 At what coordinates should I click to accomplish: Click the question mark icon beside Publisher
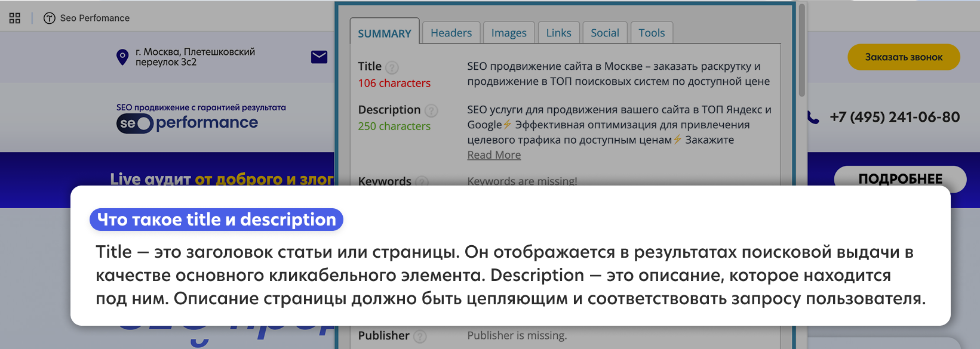click(420, 336)
